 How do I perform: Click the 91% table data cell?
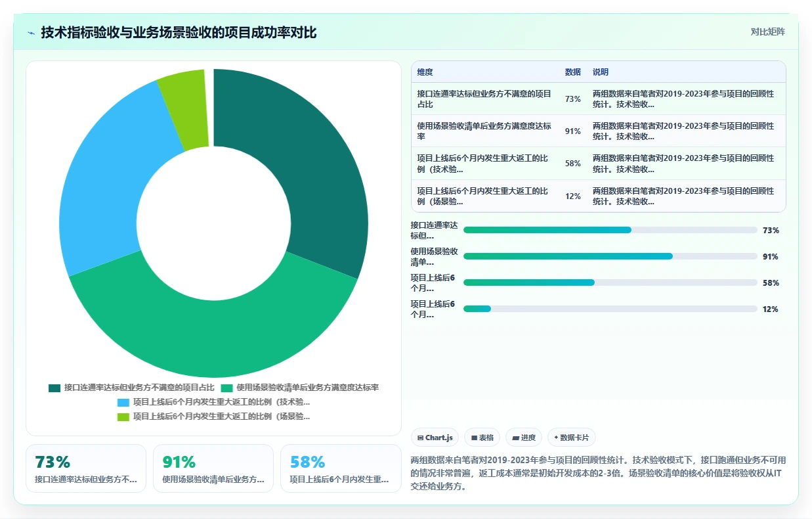click(x=573, y=131)
